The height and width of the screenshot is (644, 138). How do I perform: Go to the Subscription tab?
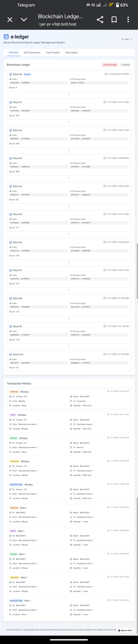72,53
